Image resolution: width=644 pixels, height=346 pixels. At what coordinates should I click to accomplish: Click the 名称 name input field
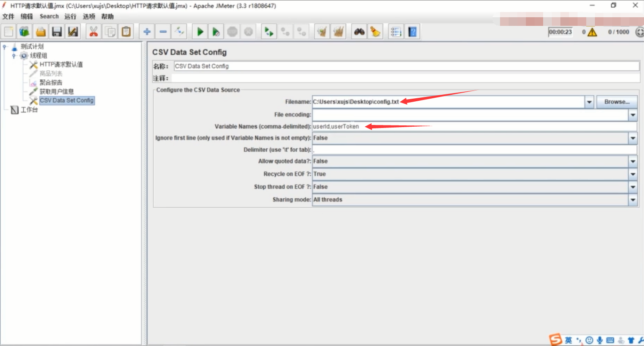click(x=406, y=66)
